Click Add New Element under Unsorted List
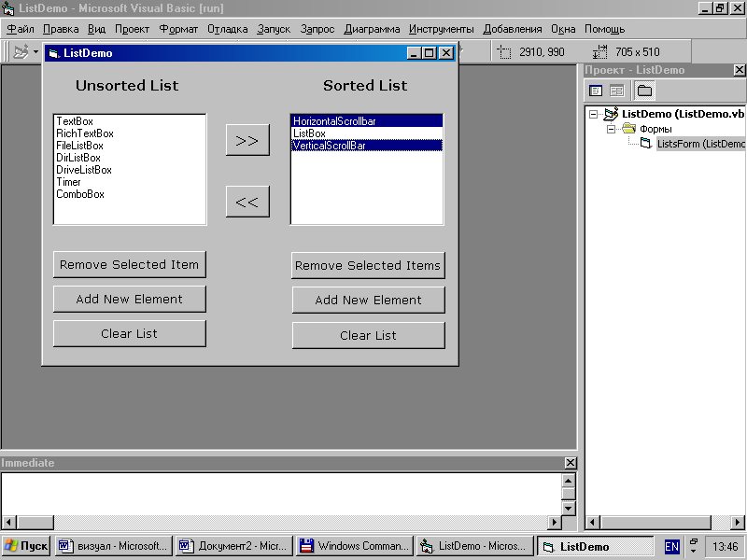 coord(130,299)
